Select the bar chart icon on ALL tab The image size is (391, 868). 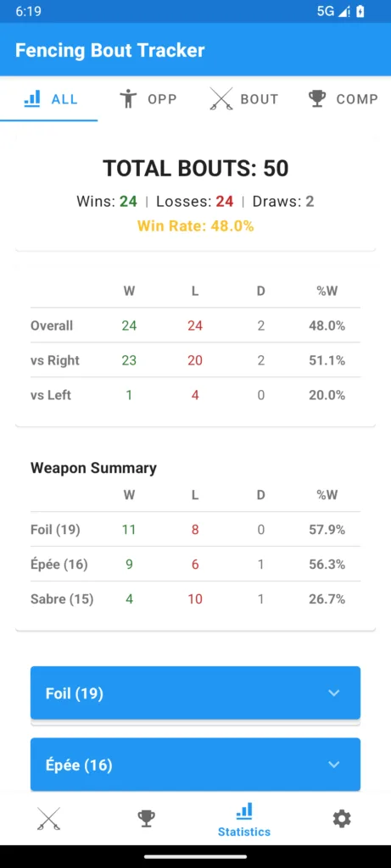(x=32, y=99)
